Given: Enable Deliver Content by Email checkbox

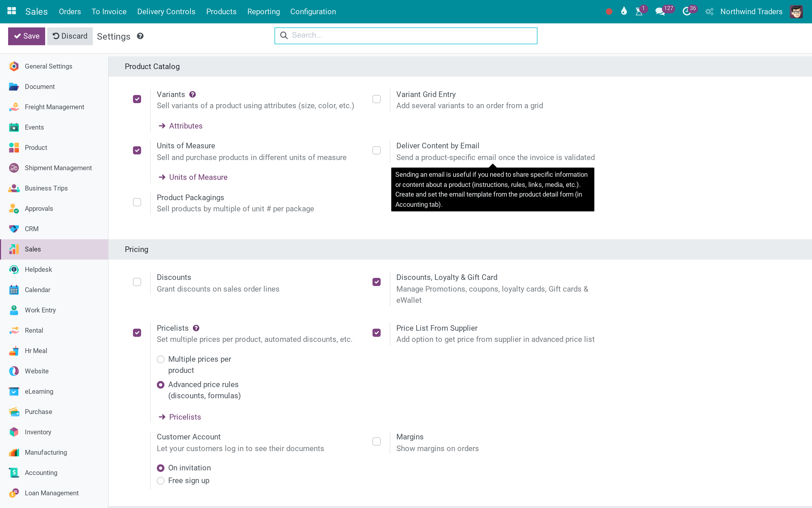Looking at the screenshot, I should click(377, 151).
